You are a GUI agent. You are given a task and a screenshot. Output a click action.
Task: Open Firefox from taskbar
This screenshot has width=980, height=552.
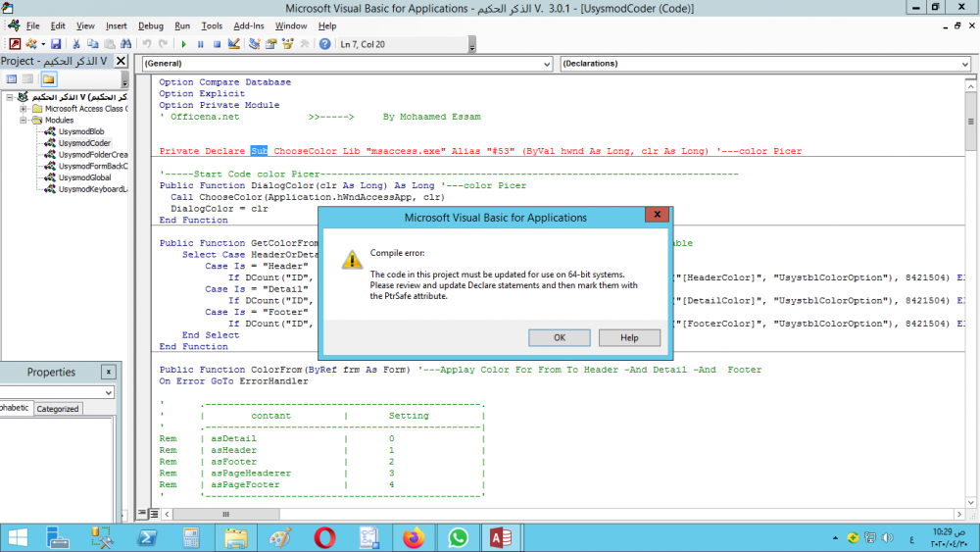point(414,537)
